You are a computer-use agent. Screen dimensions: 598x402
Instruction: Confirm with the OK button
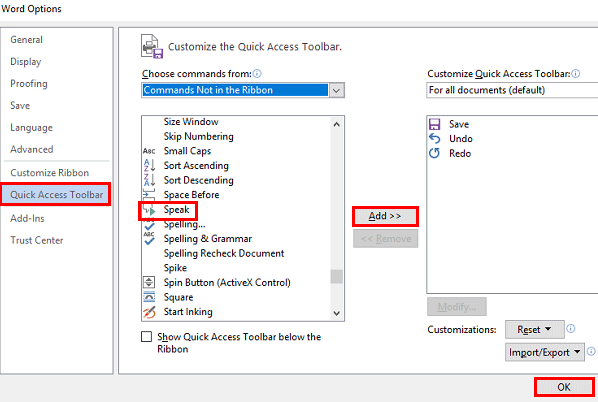point(564,387)
